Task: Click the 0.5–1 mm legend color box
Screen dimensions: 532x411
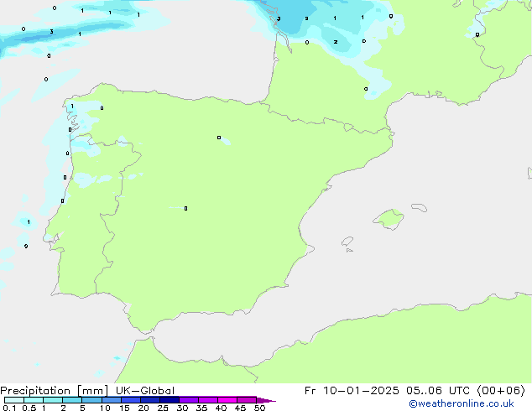Action: click(34, 400)
